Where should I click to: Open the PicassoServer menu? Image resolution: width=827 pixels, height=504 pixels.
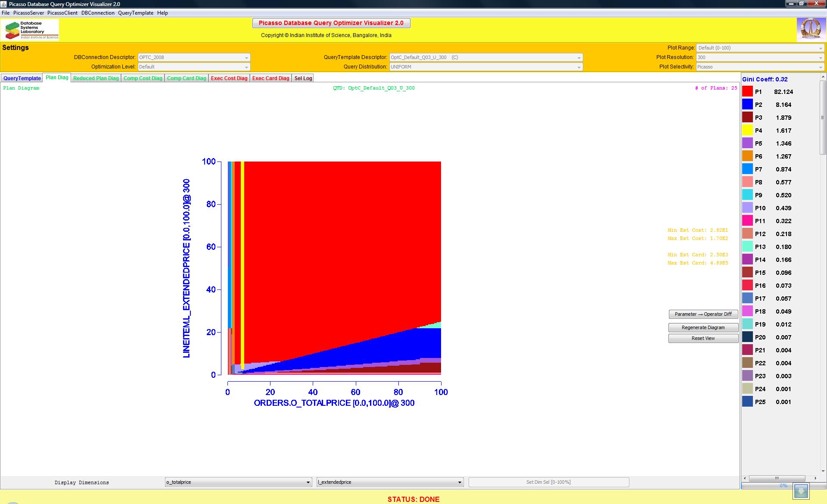[28, 13]
